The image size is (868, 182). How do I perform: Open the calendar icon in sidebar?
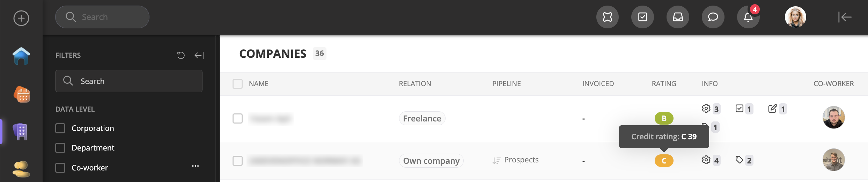tap(22, 94)
